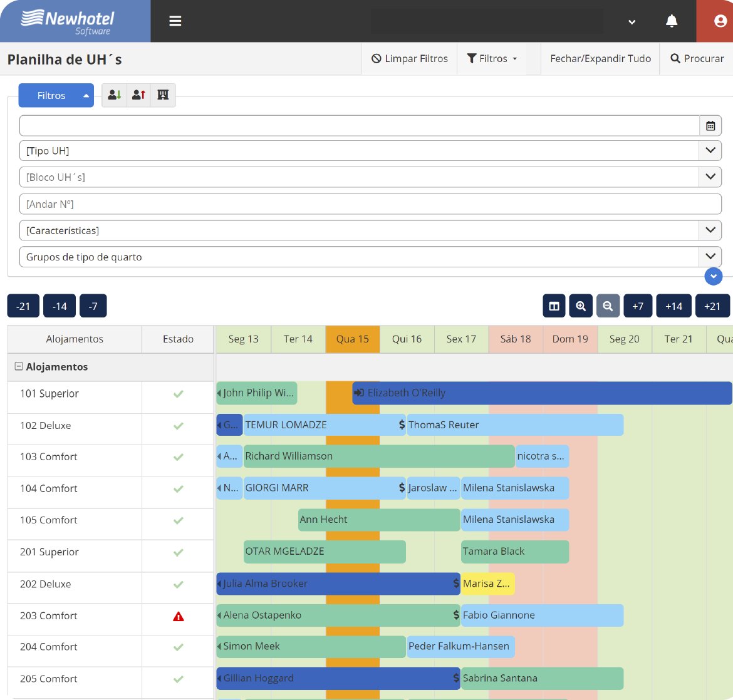This screenshot has height=700, width=733.
Task: Open the user account icon
Action: coord(720,21)
